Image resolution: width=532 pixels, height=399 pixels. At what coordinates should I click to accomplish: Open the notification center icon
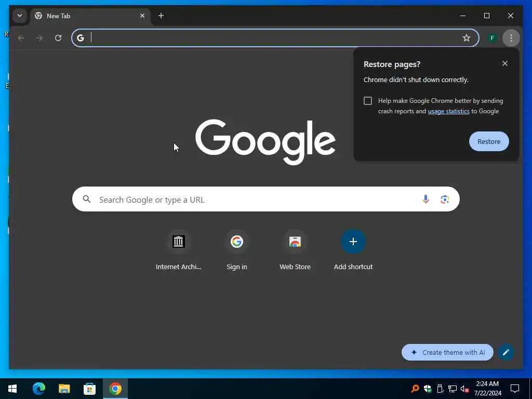pyautogui.click(x=515, y=389)
